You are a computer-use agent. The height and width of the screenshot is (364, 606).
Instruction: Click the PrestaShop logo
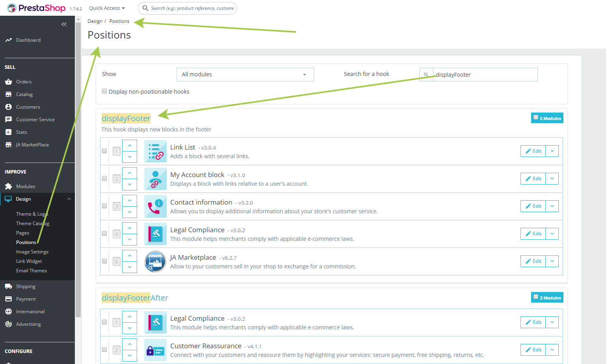click(36, 8)
